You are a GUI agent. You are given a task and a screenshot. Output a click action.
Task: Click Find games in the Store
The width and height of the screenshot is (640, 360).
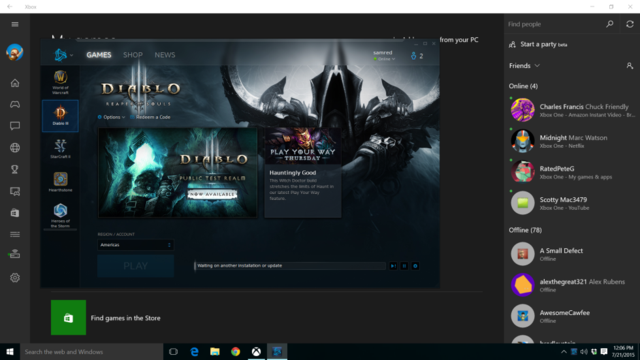[125, 318]
